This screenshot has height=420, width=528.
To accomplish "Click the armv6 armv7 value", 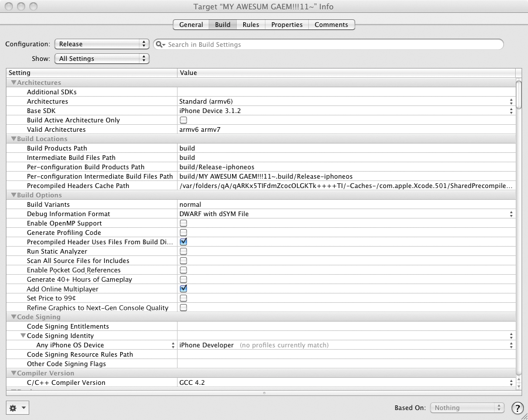I will tap(200, 129).
